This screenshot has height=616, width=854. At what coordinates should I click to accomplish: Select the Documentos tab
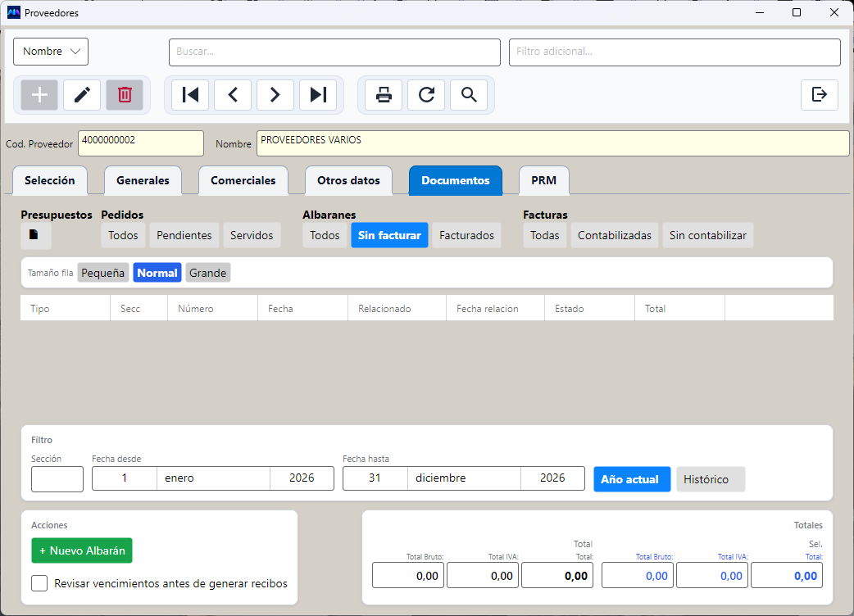click(456, 180)
